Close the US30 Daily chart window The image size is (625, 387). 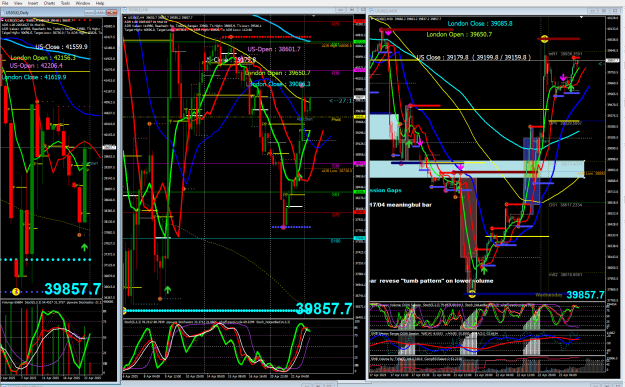[112, 13]
